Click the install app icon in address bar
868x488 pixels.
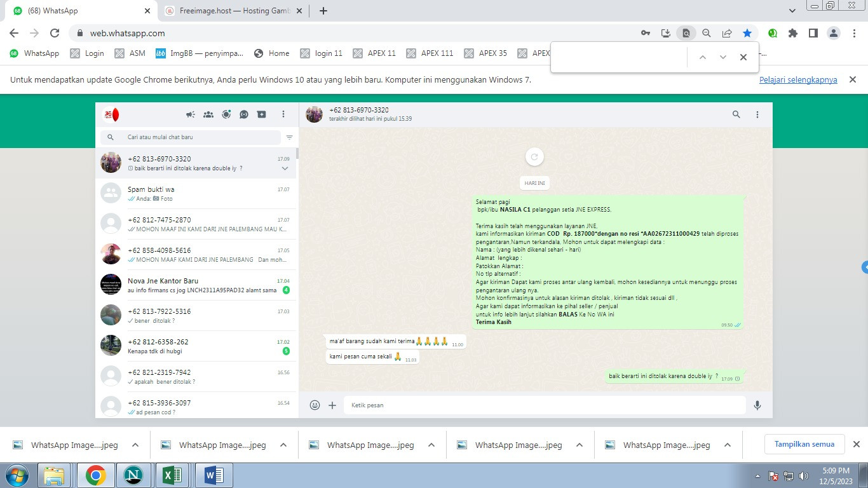click(x=666, y=33)
